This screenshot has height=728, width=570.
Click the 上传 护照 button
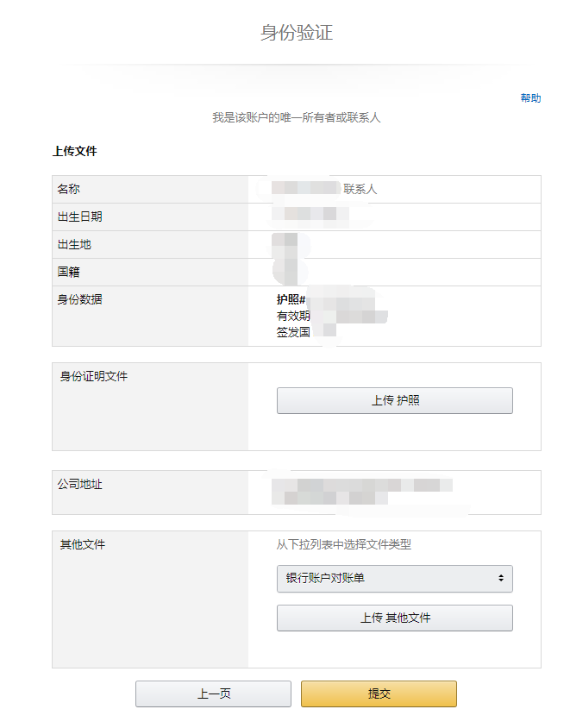click(394, 401)
